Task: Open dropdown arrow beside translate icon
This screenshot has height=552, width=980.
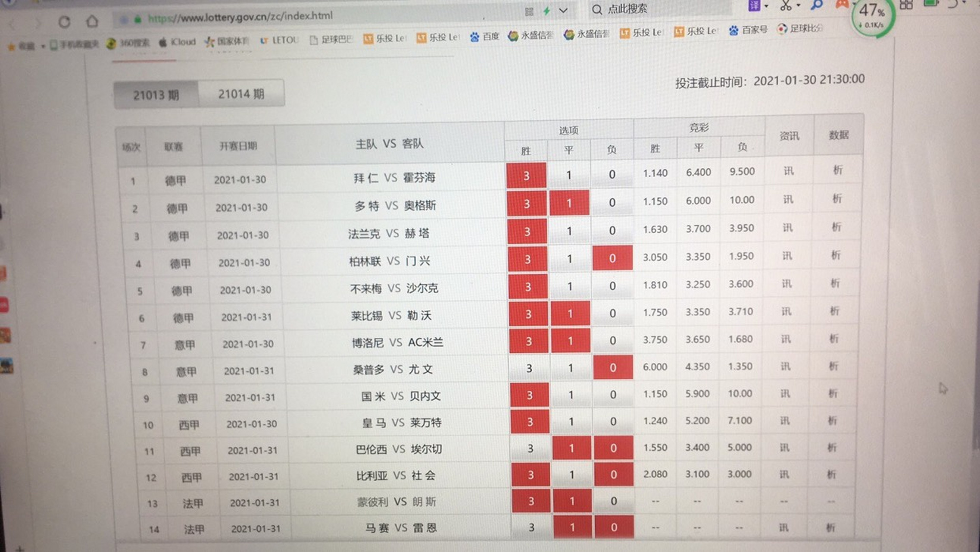Action: (x=766, y=6)
